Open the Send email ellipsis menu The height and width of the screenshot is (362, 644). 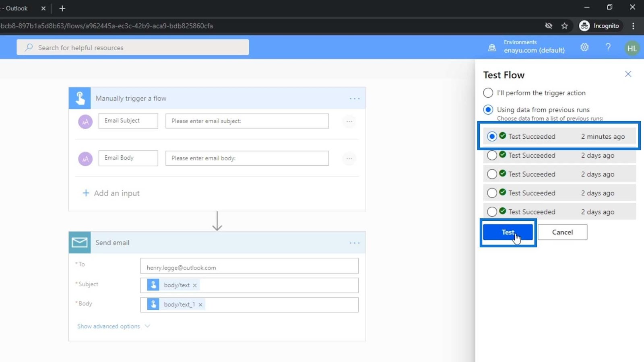(x=355, y=243)
